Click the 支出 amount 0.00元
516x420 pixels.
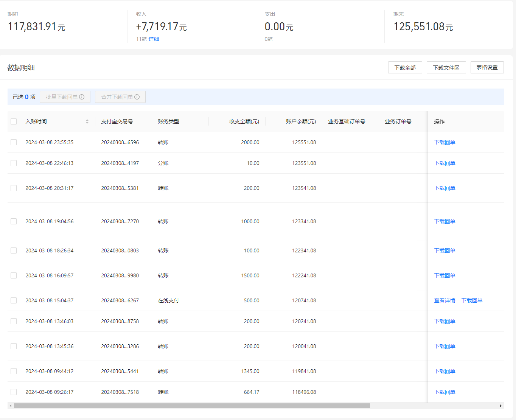coord(279,26)
